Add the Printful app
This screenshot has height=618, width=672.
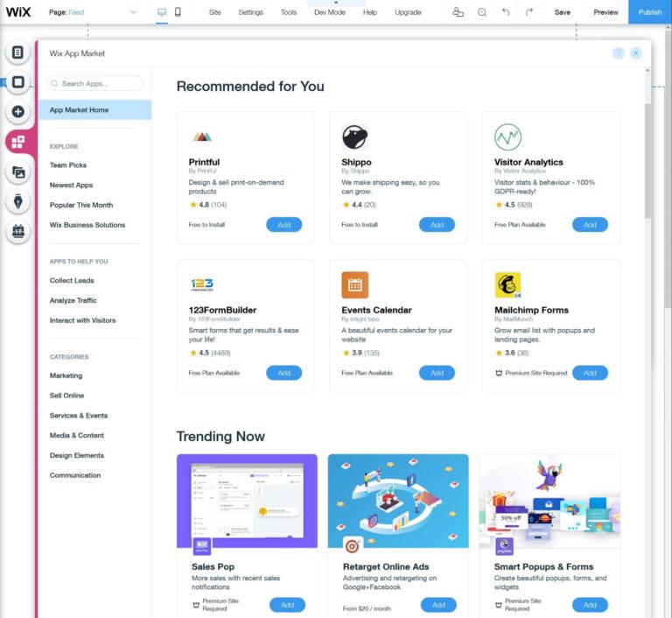pyautogui.click(x=283, y=225)
